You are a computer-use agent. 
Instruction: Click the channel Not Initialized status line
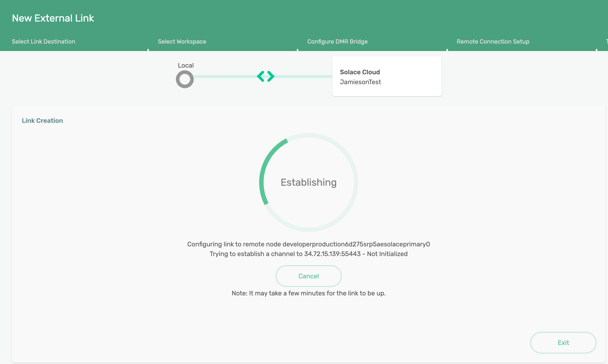point(308,254)
